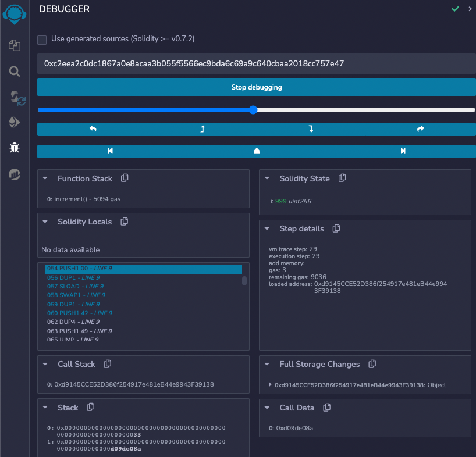Enable Use generated sources checkbox

point(42,40)
